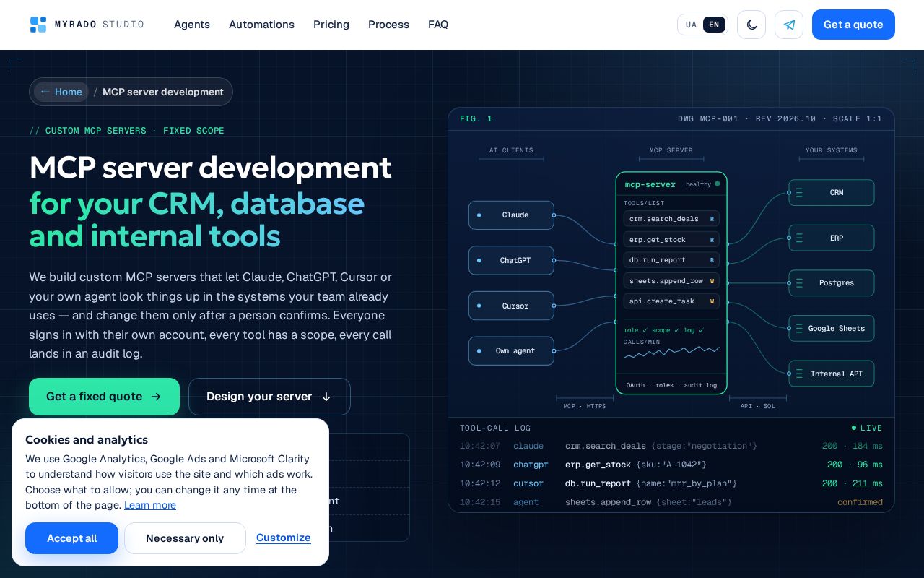Open Customize cookie settings link
This screenshot has height=578, width=924.
pos(284,538)
